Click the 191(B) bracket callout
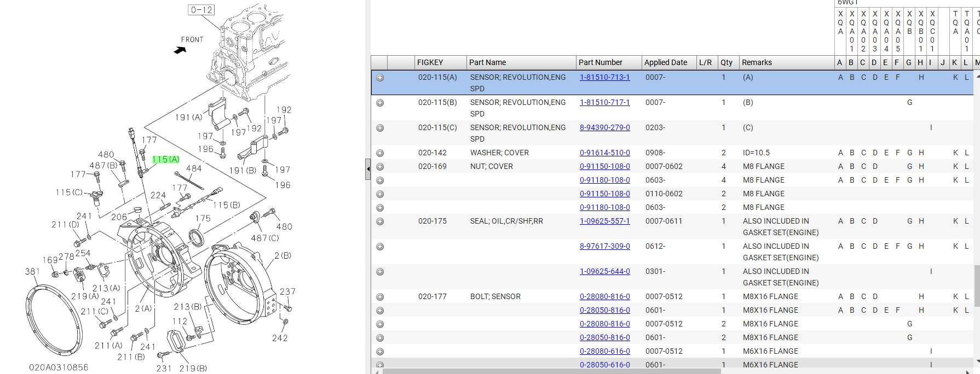This screenshot has height=374, width=980. 243,171
